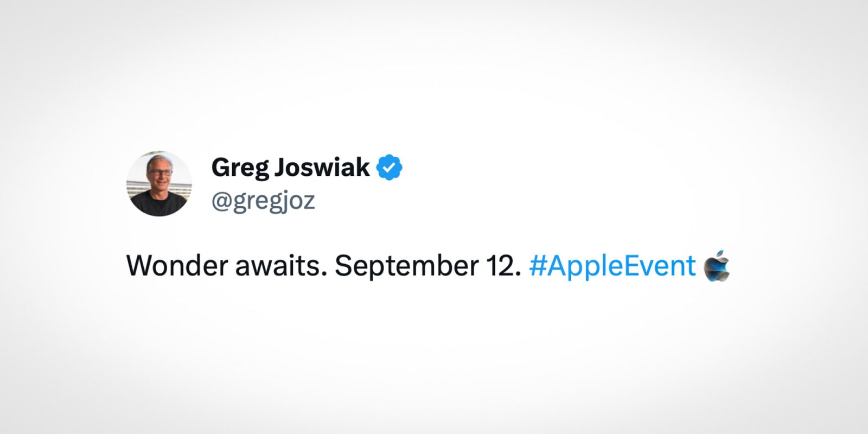868x434 pixels.
Task: Open Greg Joswiak's profile photo
Action: coord(159,183)
